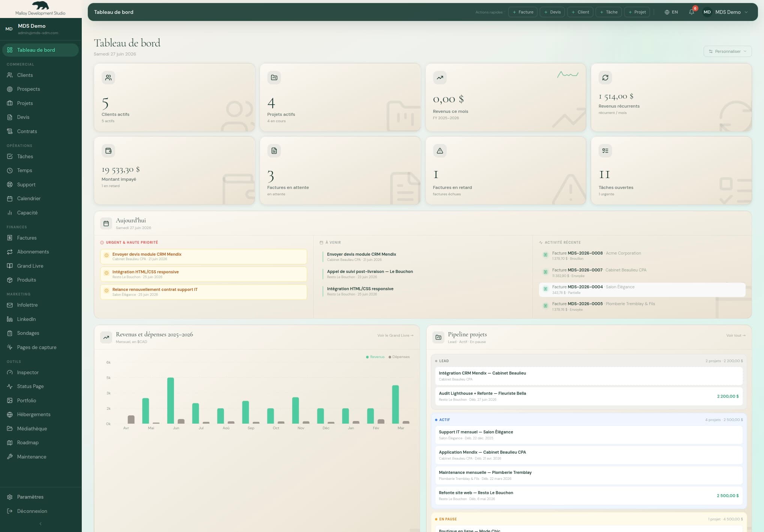The height and width of the screenshot is (532, 764).
Task: Open Refonte site web — Resto Le Bouchon project
Action: (x=588, y=495)
